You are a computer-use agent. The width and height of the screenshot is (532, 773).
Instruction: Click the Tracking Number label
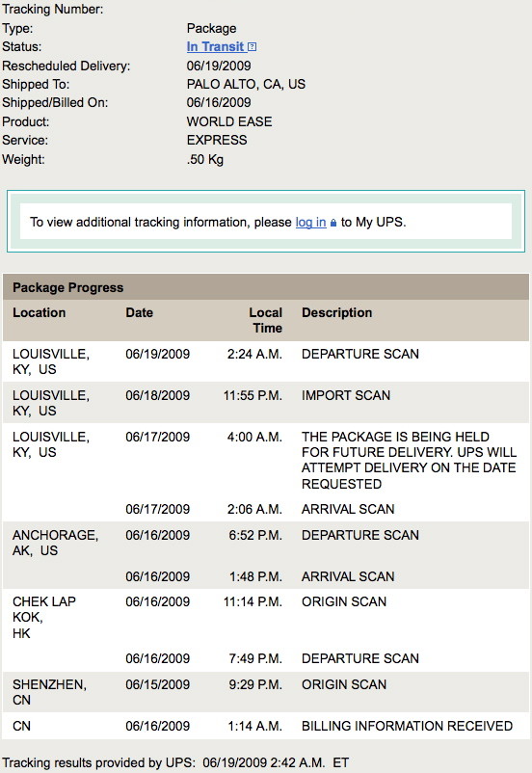tap(53, 9)
